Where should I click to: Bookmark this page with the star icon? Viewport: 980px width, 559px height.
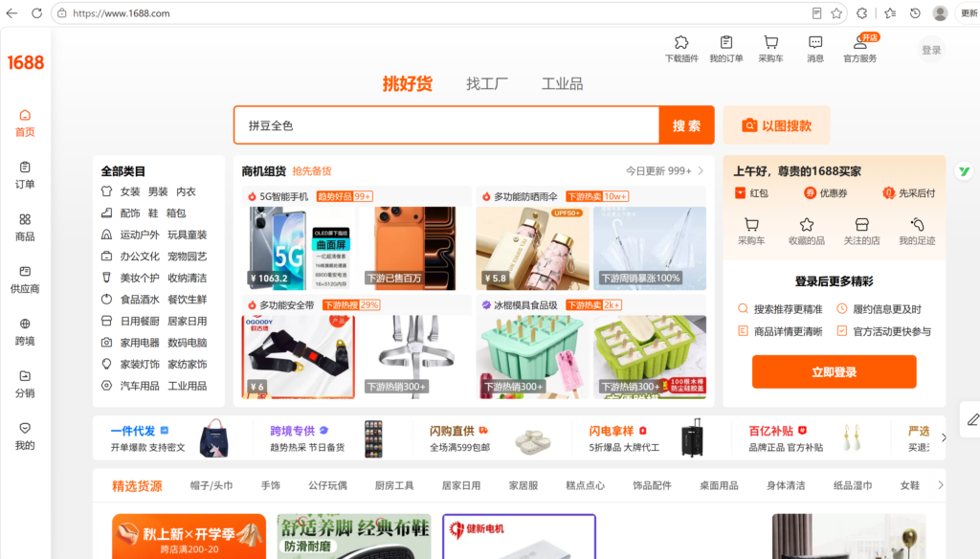pyautogui.click(x=836, y=13)
